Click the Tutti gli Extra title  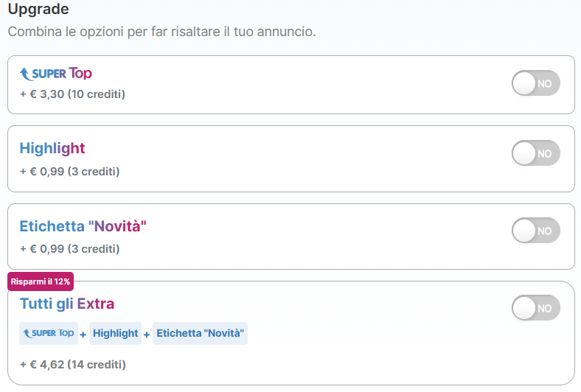point(66,304)
